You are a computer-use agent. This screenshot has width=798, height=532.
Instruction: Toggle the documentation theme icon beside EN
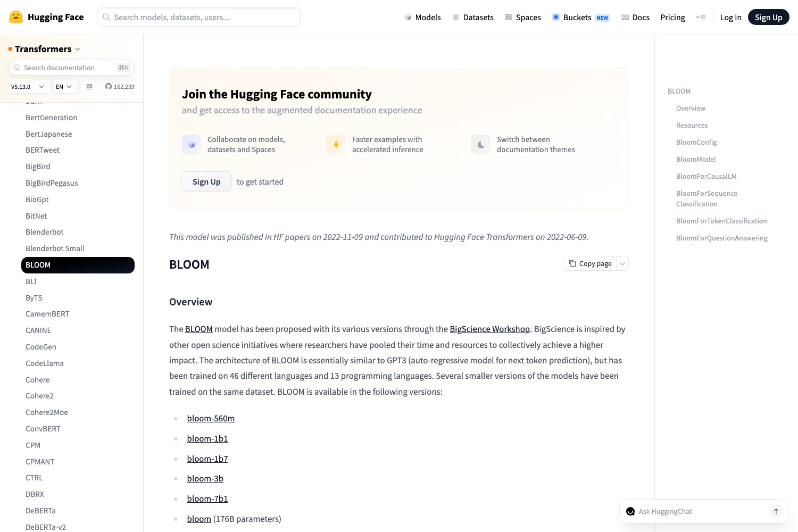(x=89, y=87)
